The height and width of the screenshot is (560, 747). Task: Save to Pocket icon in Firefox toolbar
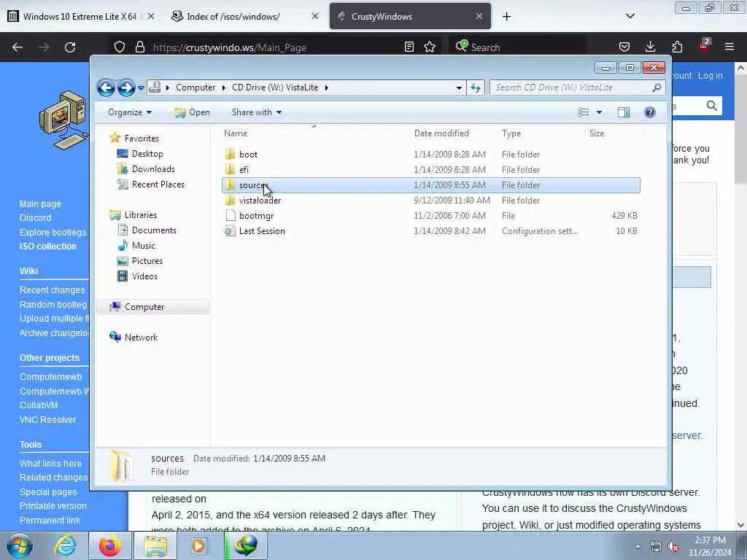(x=624, y=47)
